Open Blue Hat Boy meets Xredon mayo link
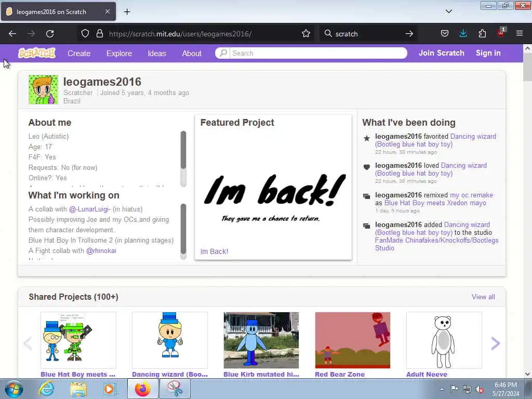 pyautogui.click(x=435, y=203)
